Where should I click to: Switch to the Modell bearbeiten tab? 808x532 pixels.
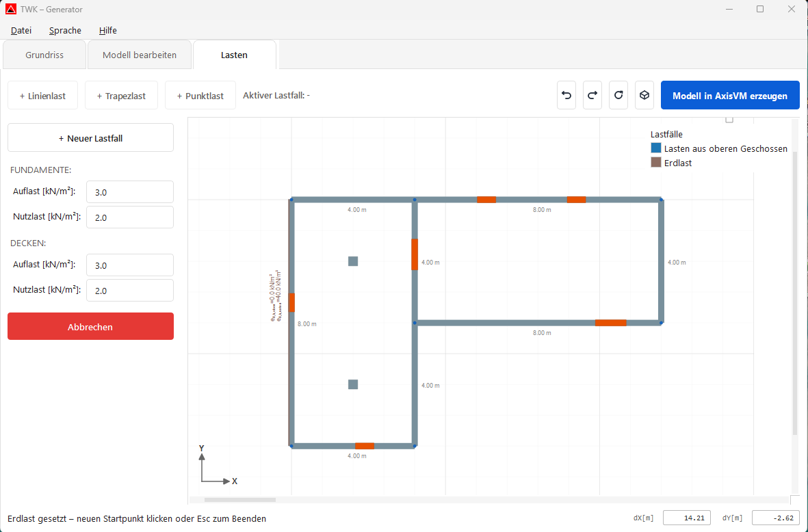pyautogui.click(x=140, y=55)
